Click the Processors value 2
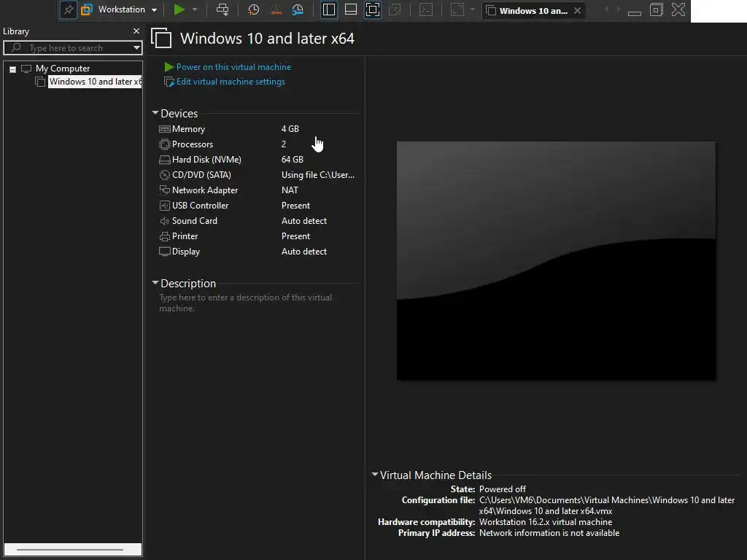747x560 pixels. coord(284,144)
